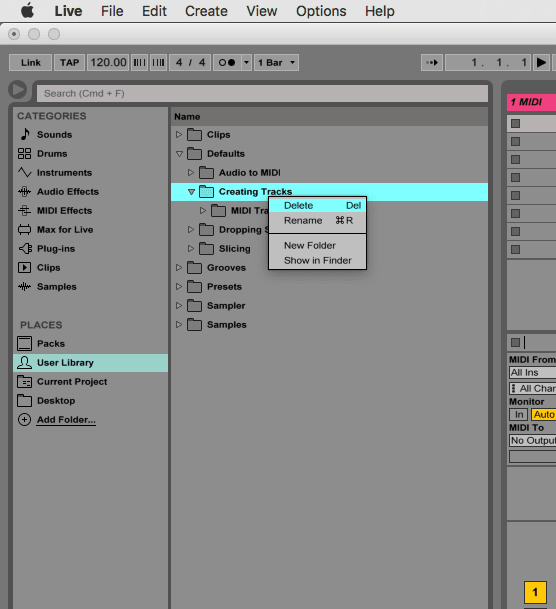Open the Apple menu
Viewport: 556px width, 609px height.
point(27,11)
